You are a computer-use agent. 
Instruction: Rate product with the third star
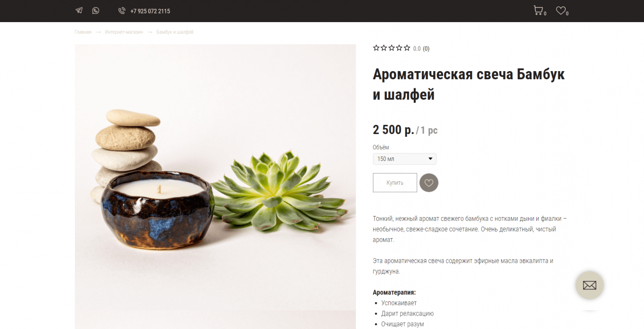pyautogui.click(x=392, y=48)
